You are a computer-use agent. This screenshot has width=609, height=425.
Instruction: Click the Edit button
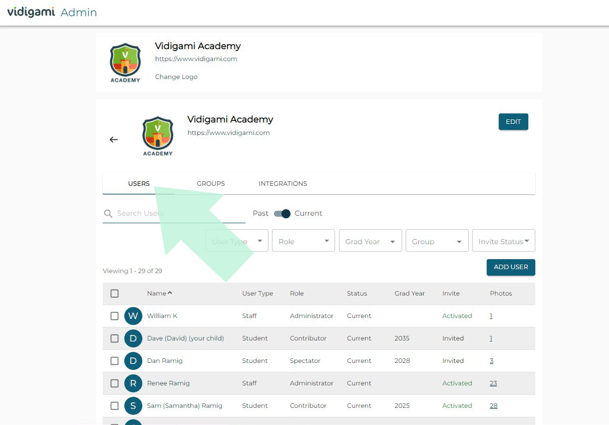(x=513, y=122)
